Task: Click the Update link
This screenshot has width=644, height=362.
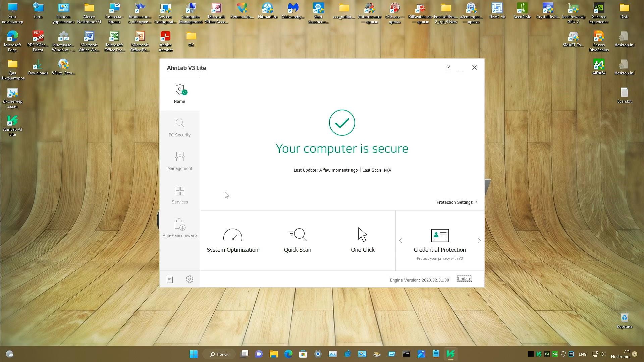Action: (x=464, y=279)
